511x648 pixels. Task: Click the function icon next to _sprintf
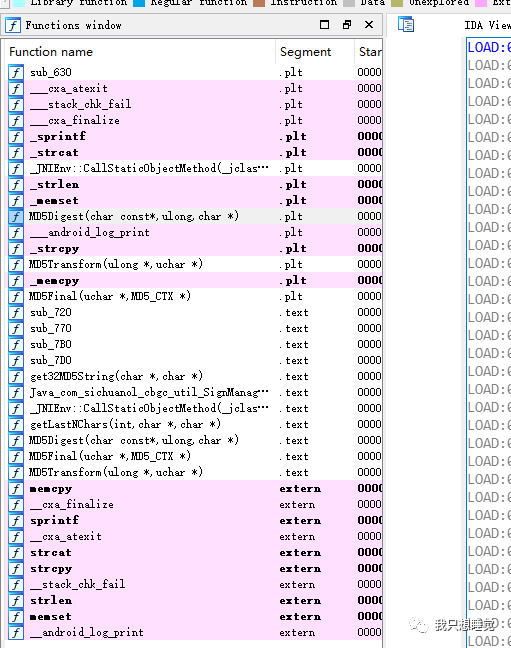click(16, 136)
